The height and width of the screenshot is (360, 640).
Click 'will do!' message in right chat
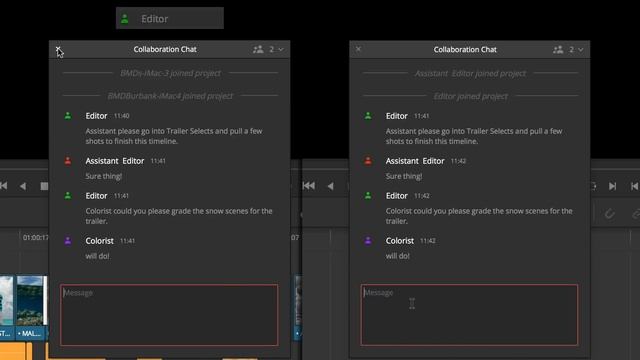coord(398,256)
